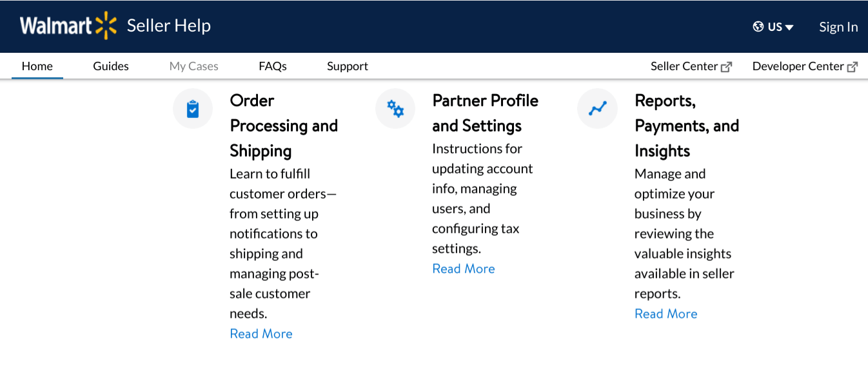Viewport: 868px width, 366px height.
Task: Open Read More under Reports and Insights
Action: pyautogui.click(x=666, y=314)
